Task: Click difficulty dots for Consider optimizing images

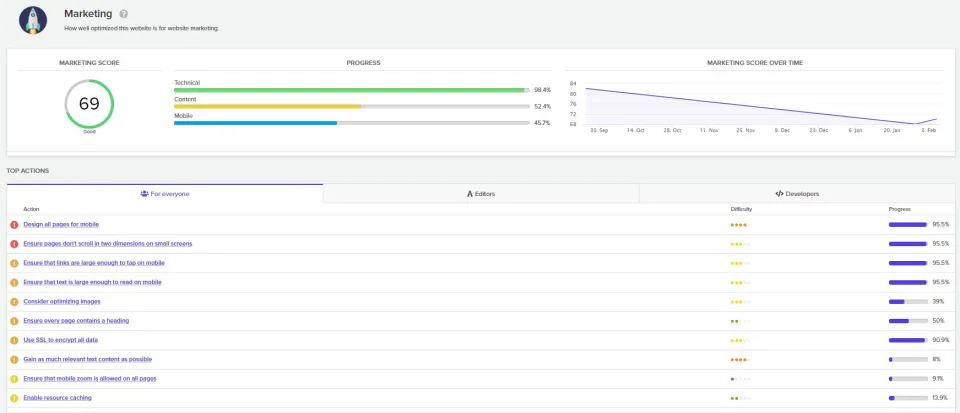Action: pos(740,302)
